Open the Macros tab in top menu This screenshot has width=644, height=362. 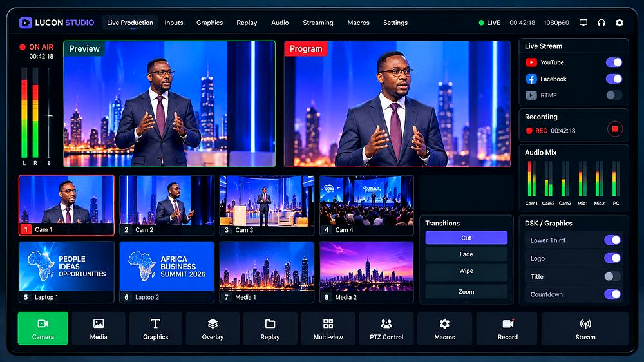358,23
